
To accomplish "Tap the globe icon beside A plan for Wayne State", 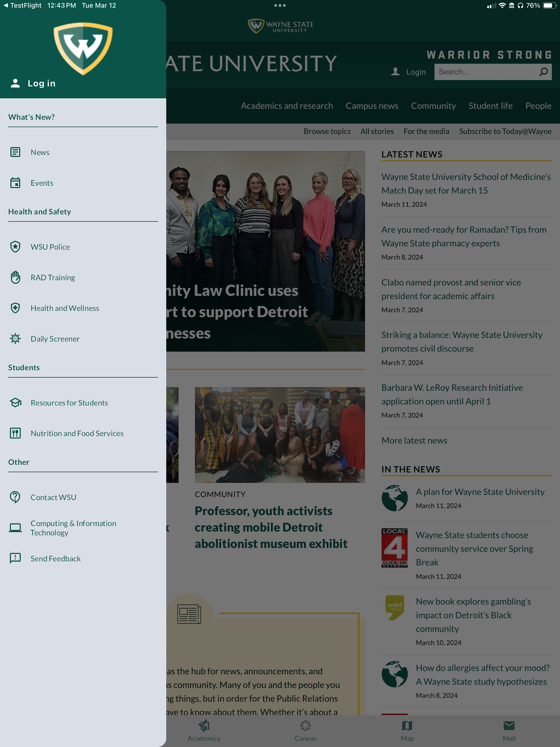I will coord(395,498).
